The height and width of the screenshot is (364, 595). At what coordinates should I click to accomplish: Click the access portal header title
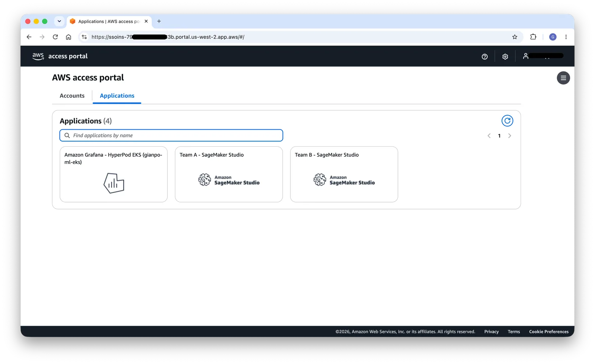68,56
